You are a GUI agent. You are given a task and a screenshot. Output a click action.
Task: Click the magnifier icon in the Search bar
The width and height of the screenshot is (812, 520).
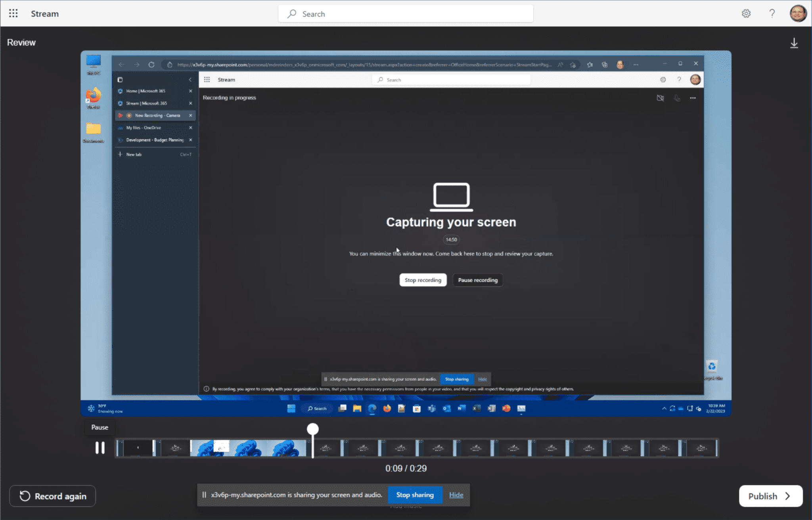coord(291,13)
